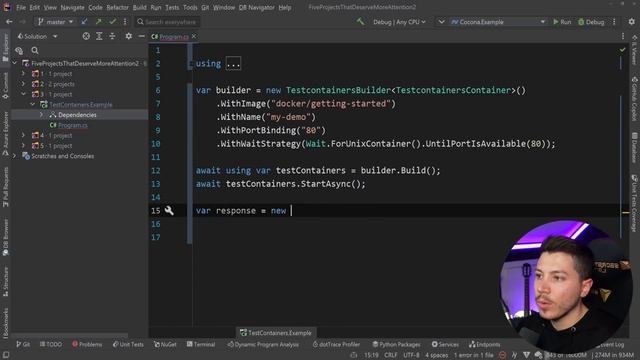Open Python Packages tool window
This screenshot has width=640, height=360.
pos(396,344)
